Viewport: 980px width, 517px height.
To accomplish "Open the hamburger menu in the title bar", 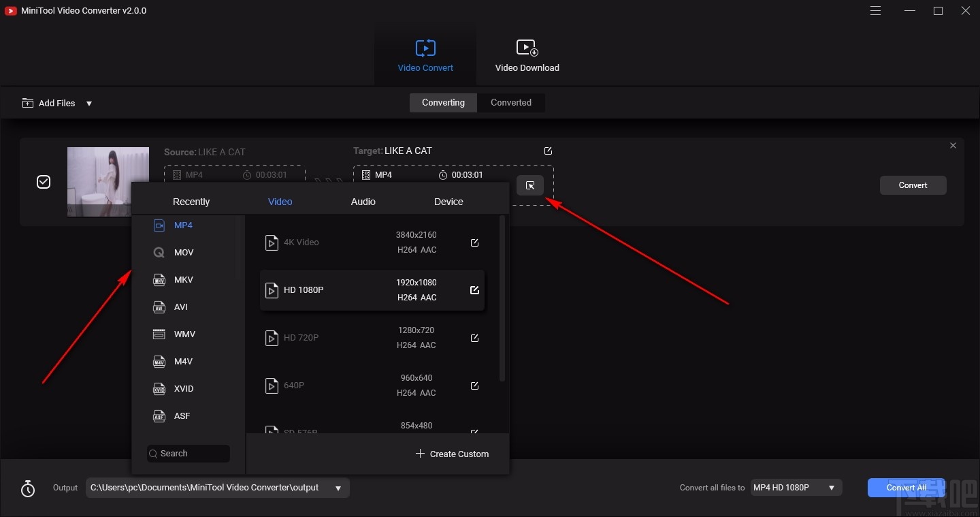I will 876,10.
